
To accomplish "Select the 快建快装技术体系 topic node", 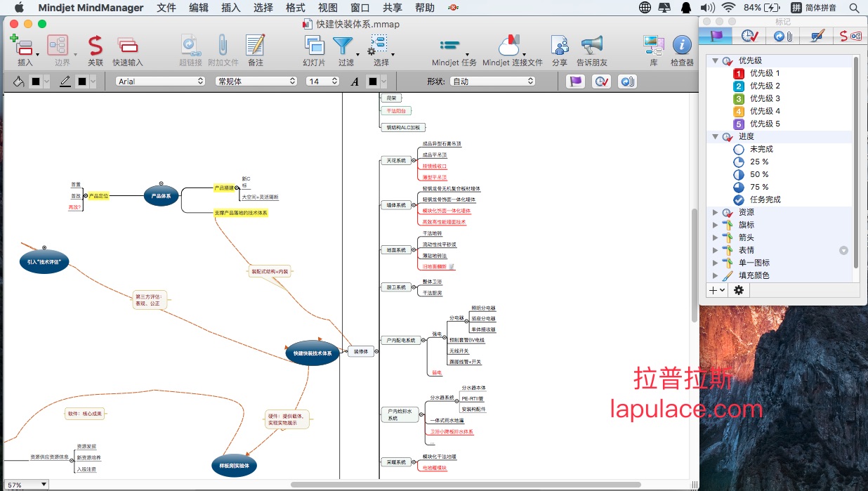I will point(313,353).
